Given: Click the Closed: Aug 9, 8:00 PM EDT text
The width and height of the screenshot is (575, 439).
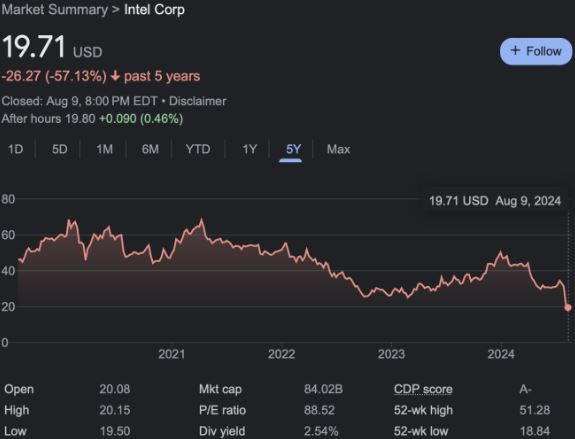Looking at the screenshot, I should pos(80,101).
